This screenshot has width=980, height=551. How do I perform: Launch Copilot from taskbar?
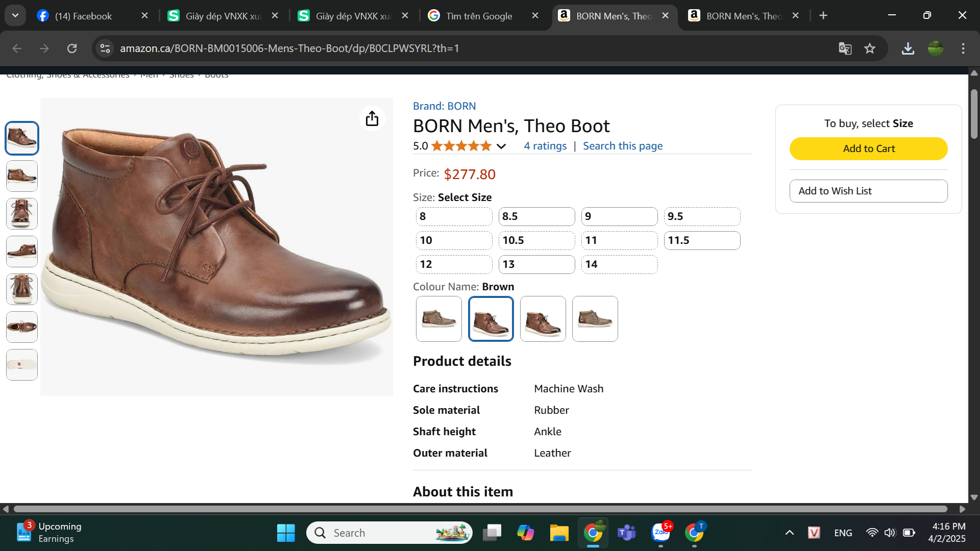coord(525,533)
